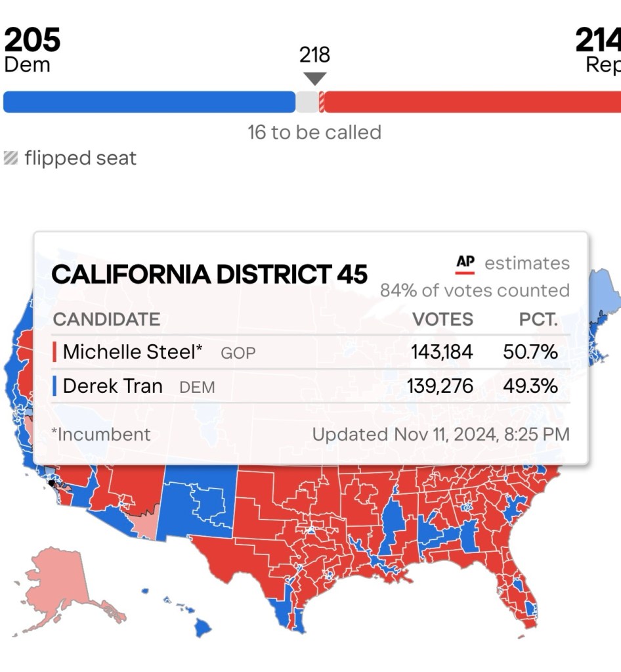Click the California District 45 heading
Viewport: 621px width, 672px height.
pos(209,275)
